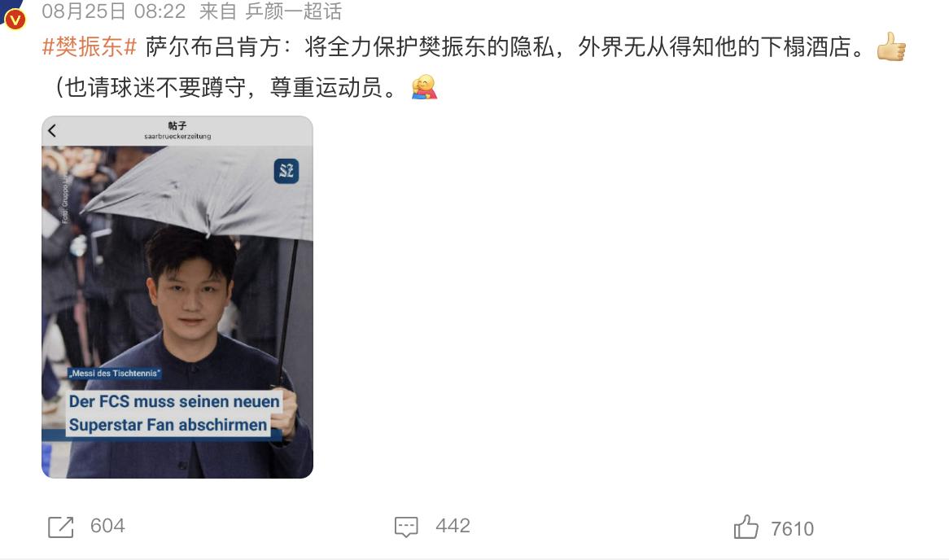Image resolution: width=949 pixels, height=560 pixels.
Task: Click the headline "Der FCS muss seinen neuen"
Action: click(x=173, y=401)
